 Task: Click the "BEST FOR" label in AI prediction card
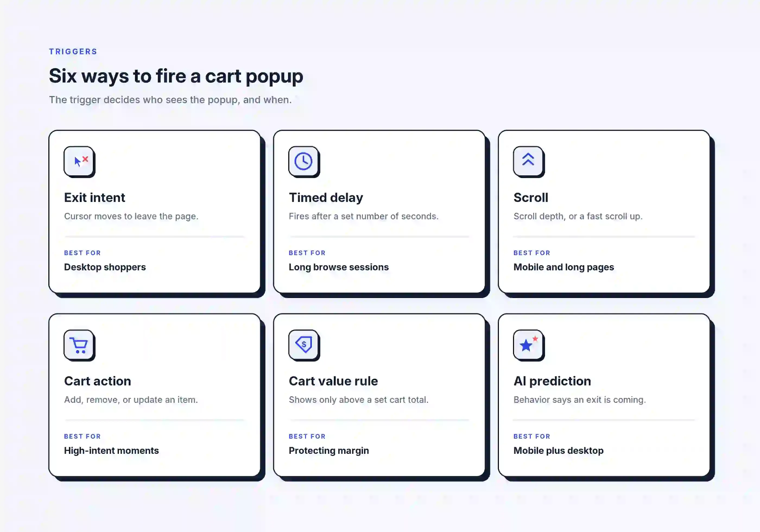point(532,436)
